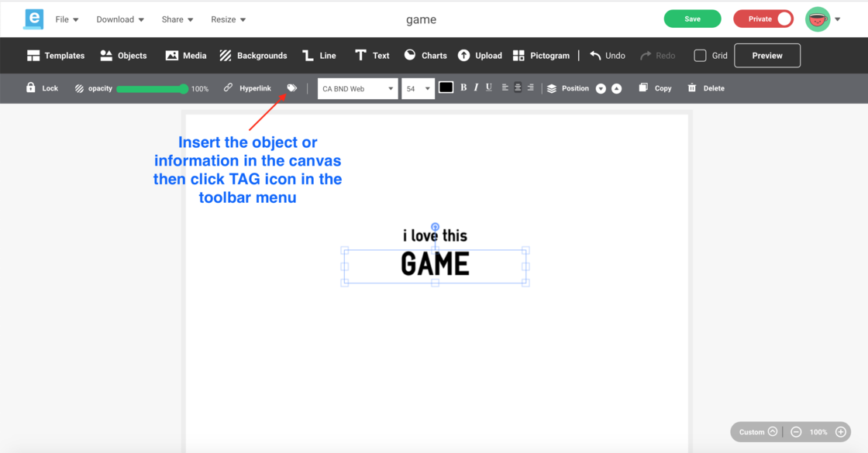Click the project title "game"

(422, 20)
